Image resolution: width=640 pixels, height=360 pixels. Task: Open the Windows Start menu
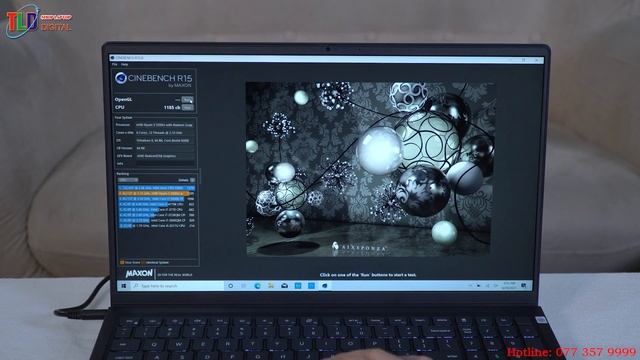point(124,286)
